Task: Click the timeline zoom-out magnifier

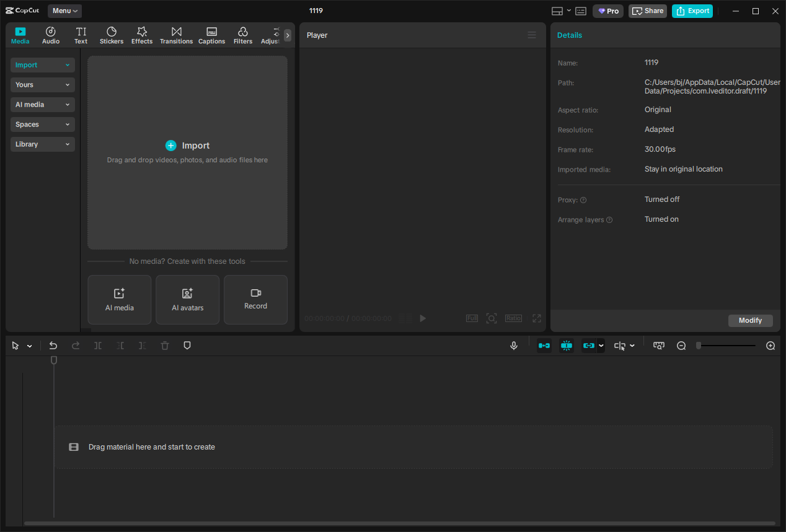Action: point(681,345)
